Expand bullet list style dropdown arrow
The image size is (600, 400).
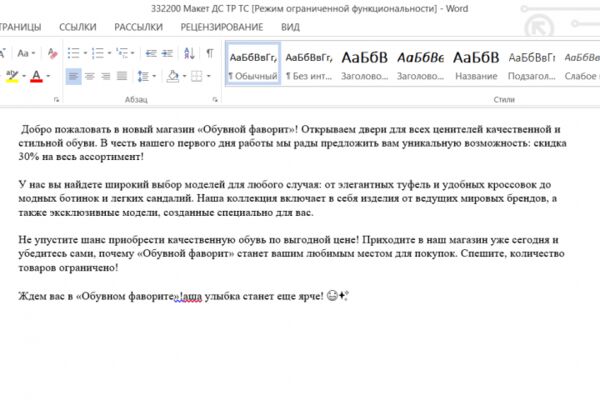click(x=85, y=53)
